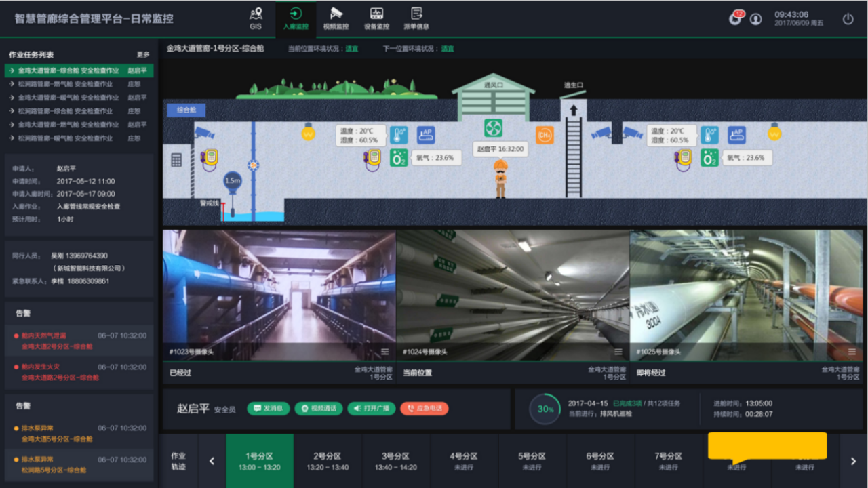Click the 30% task progress ring
The image size is (868, 488).
(x=545, y=409)
